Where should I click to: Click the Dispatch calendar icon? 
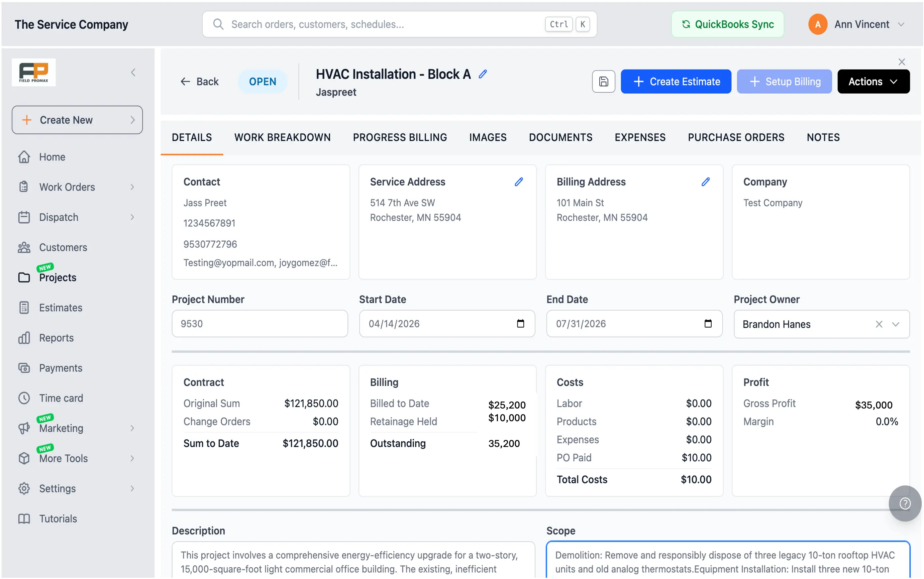click(x=24, y=217)
